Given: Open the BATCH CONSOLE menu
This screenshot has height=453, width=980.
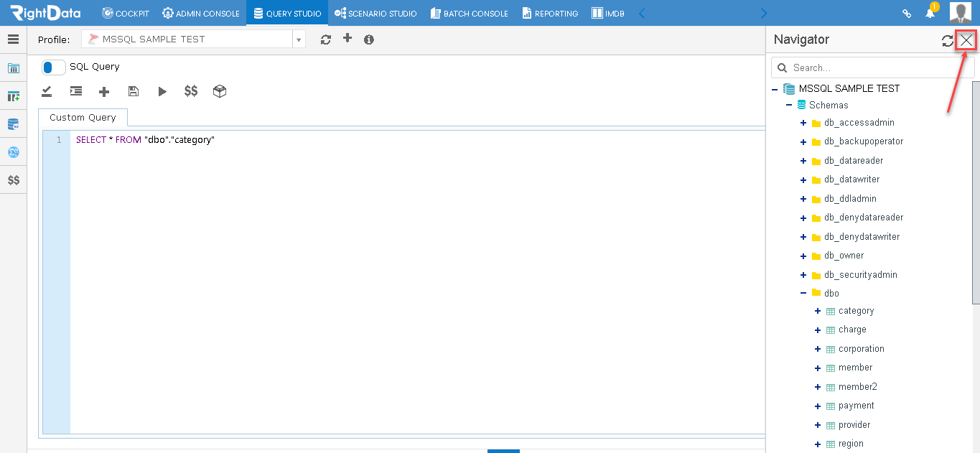Looking at the screenshot, I should pyautogui.click(x=470, y=13).
